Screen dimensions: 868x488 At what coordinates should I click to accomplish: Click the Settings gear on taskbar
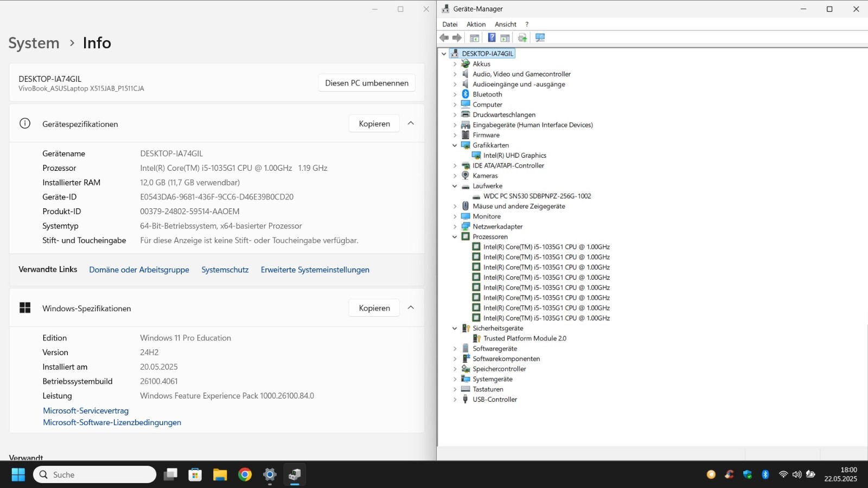pos(270,475)
